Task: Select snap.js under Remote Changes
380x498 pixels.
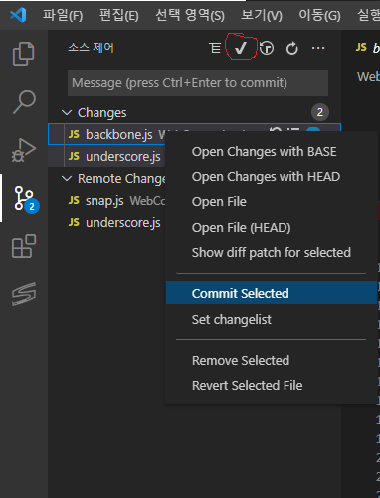Action: pos(104,200)
